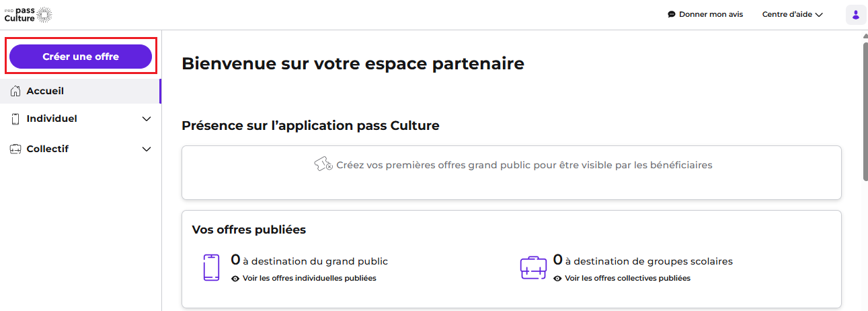Screen dimensions: 868x311
Task: Open Voir les offres individuelles publiées link
Action: tap(309, 279)
